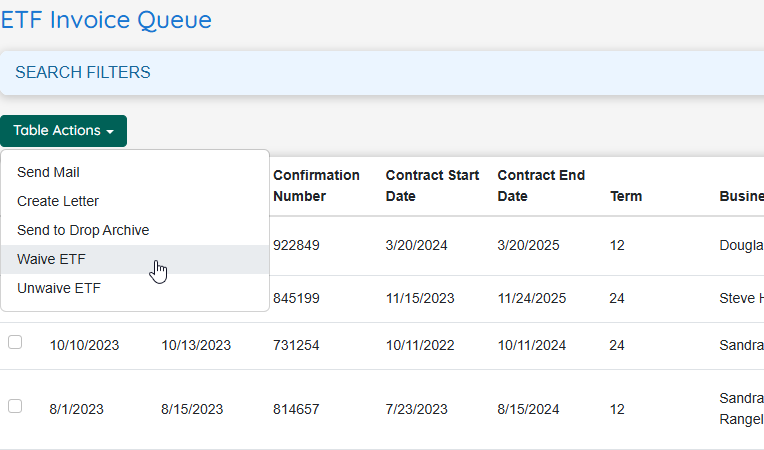The image size is (764, 450).
Task: Click the caret arrow on Table Actions
Action: coord(110,132)
